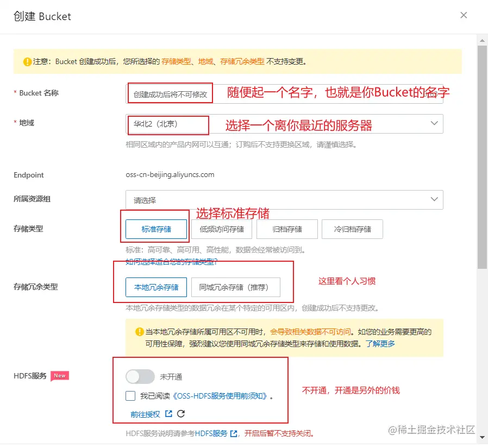
Task: Click the 存储类型 field label
Action: tap(28, 229)
